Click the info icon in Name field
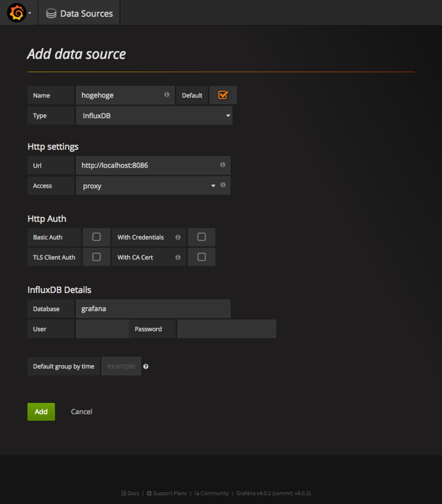This screenshot has height=504, width=442. [x=166, y=94]
